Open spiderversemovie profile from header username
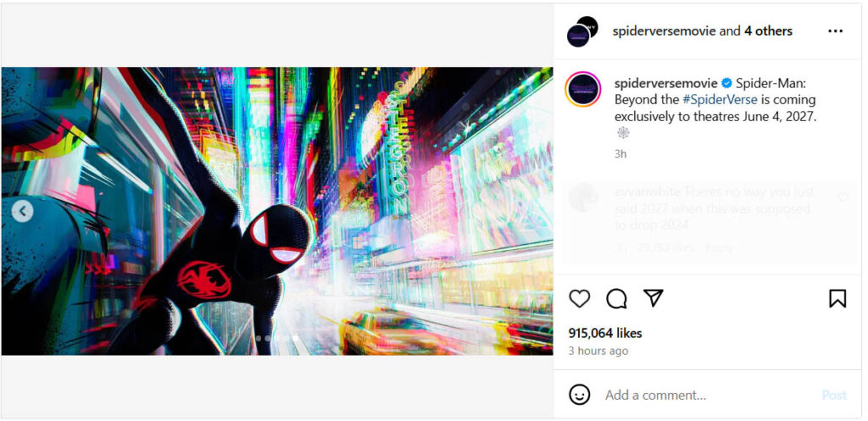This screenshot has height=421, width=868. click(x=665, y=31)
